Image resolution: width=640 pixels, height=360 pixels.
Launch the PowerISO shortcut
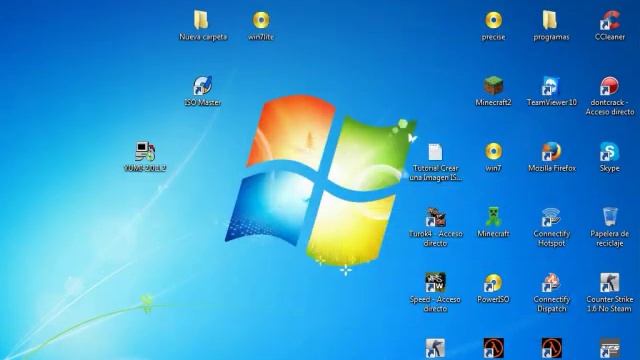click(493, 282)
